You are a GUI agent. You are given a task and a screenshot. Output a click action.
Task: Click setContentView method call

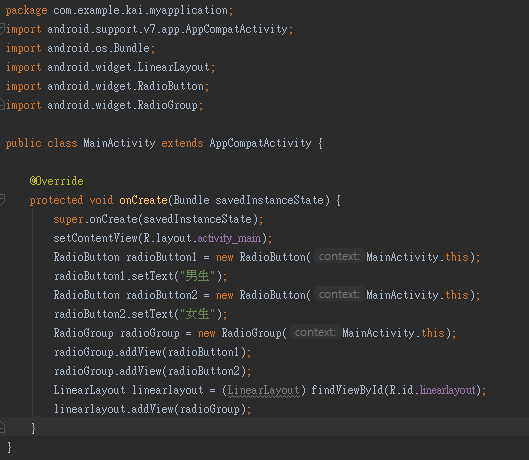pyautogui.click(x=95, y=238)
